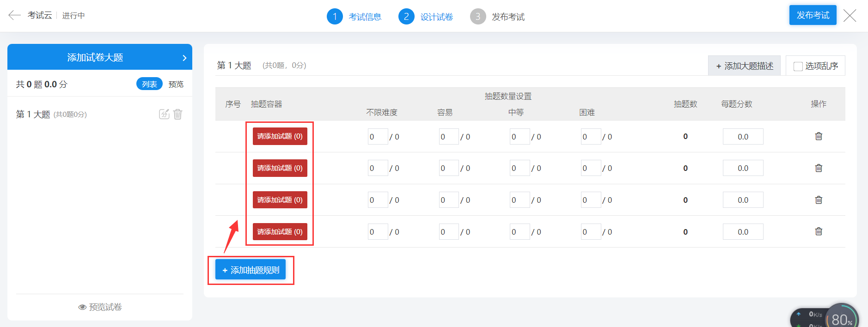Click the first row 每题分数 input field

pos(743,137)
